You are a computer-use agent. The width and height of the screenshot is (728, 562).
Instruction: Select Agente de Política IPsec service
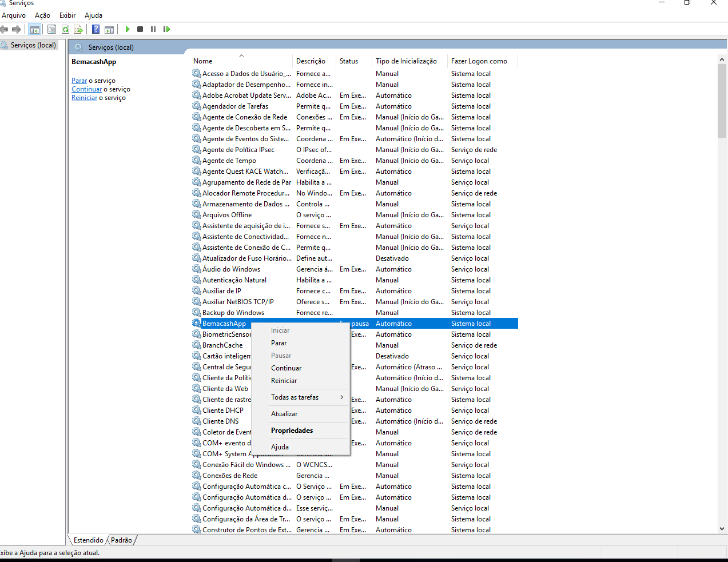[355, 150]
